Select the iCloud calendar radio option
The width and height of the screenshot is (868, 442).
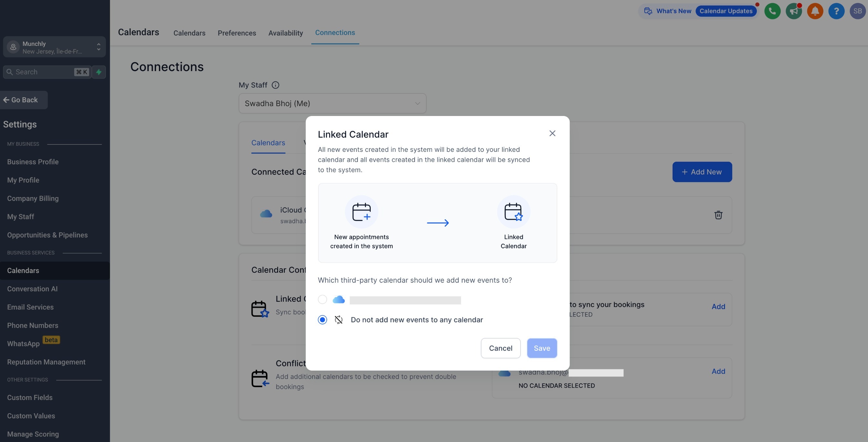tap(322, 300)
